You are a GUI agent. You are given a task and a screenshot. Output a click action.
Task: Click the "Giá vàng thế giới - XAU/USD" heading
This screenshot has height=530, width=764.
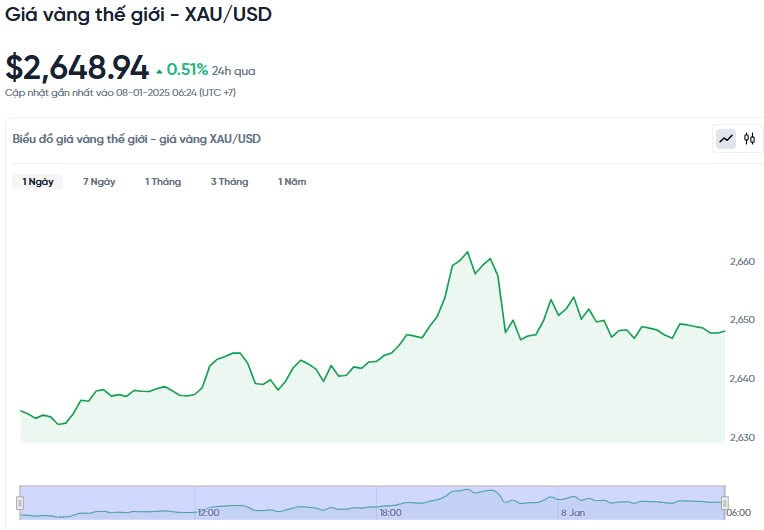click(x=138, y=15)
